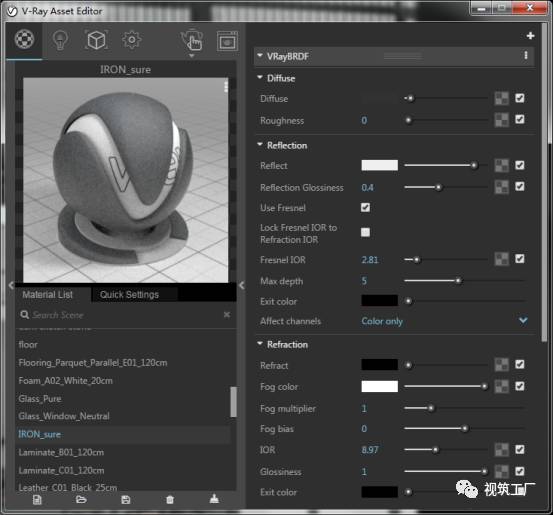The height and width of the screenshot is (515, 554).
Task: Collapse the Refraction section
Action: (x=260, y=343)
